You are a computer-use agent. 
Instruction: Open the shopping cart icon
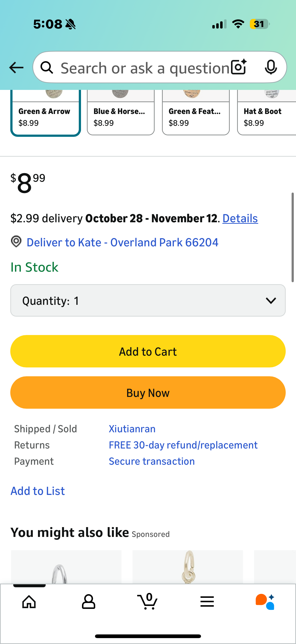click(x=148, y=602)
